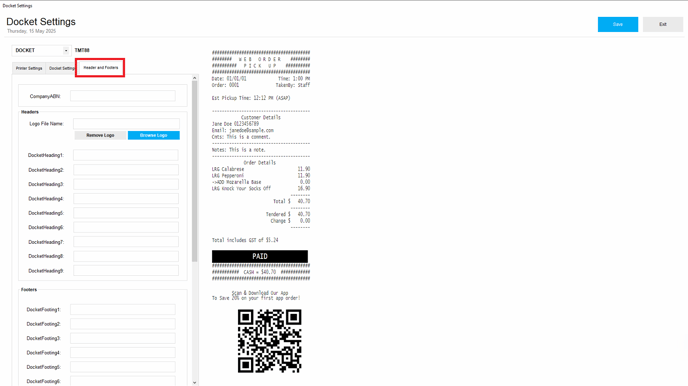Click the CompanyABN input field
The width and height of the screenshot is (688, 386).
pyautogui.click(x=123, y=96)
